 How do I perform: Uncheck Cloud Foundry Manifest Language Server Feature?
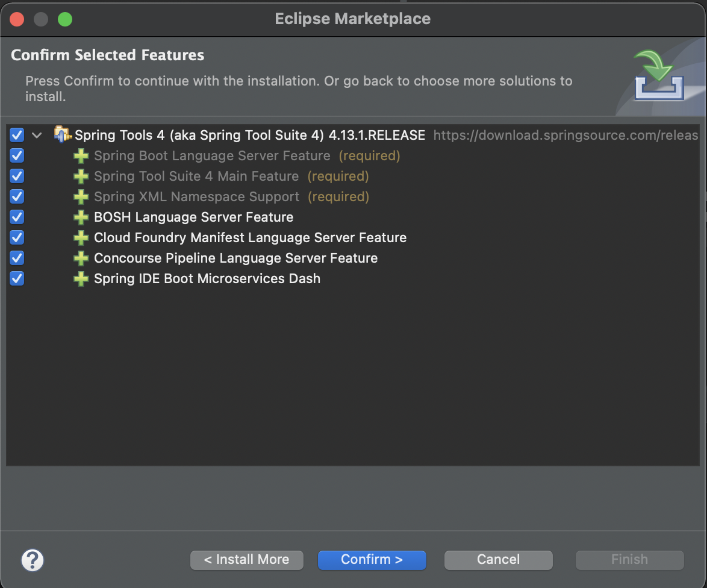tap(16, 237)
